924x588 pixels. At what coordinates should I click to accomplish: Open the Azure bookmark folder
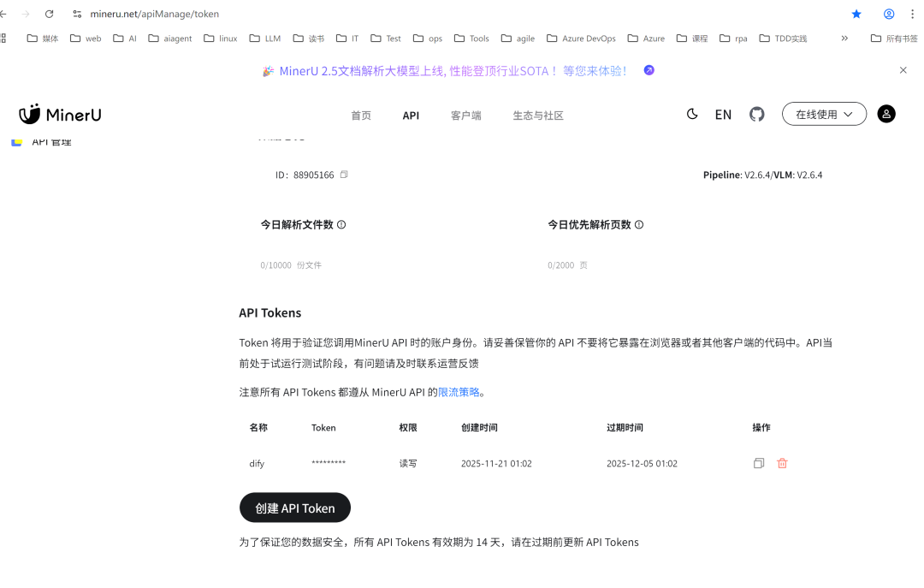click(646, 39)
